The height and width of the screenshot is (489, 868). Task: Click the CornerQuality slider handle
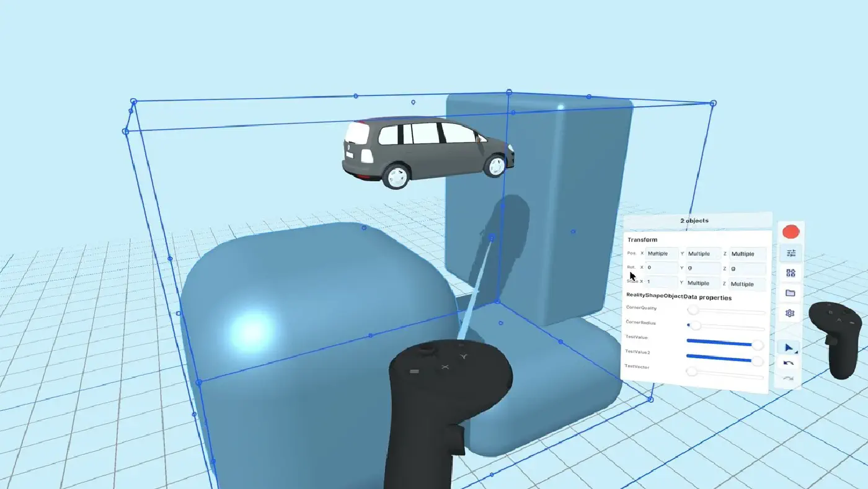coord(693,310)
